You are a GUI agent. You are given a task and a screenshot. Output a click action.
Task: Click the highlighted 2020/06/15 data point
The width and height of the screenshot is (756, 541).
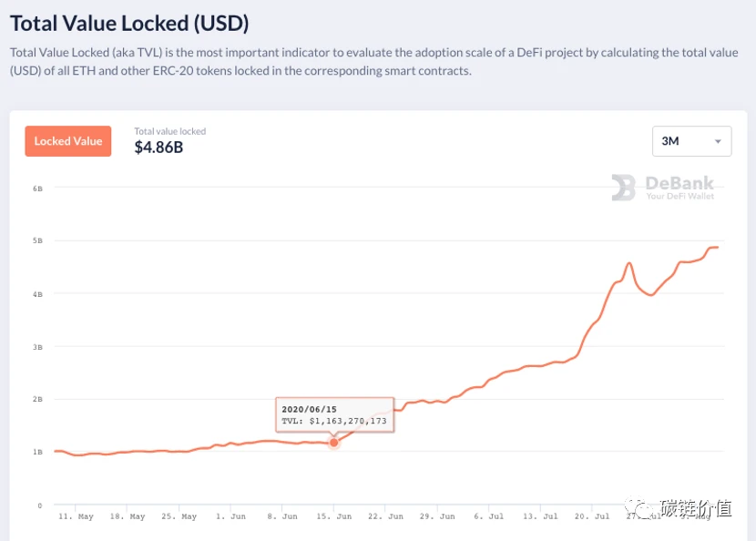(333, 443)
